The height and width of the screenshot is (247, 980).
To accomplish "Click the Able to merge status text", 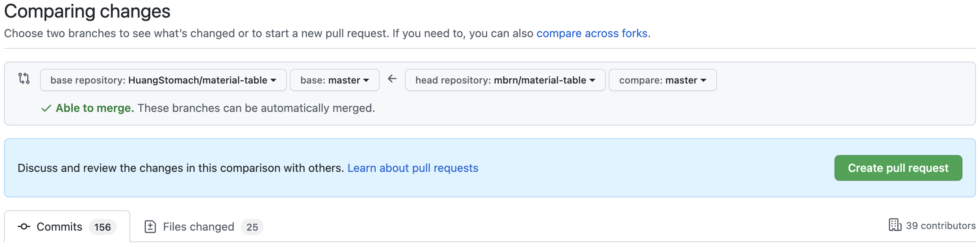I will point(95,108).
